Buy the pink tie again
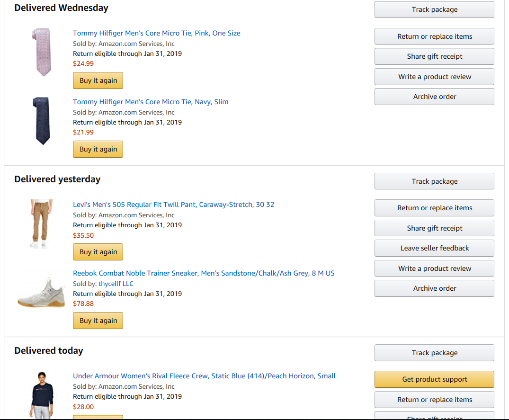The height and width of the screenshot is (420, 509). pos(98,80)
